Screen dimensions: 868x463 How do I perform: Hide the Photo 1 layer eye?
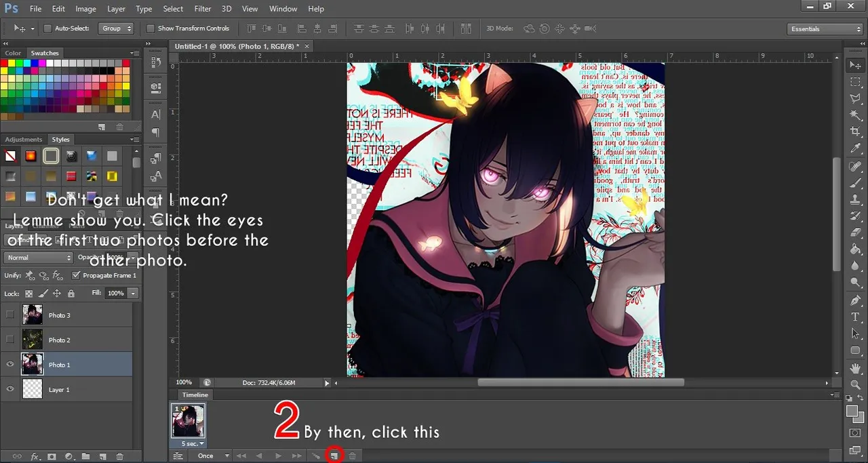click(x=9, y=365)
